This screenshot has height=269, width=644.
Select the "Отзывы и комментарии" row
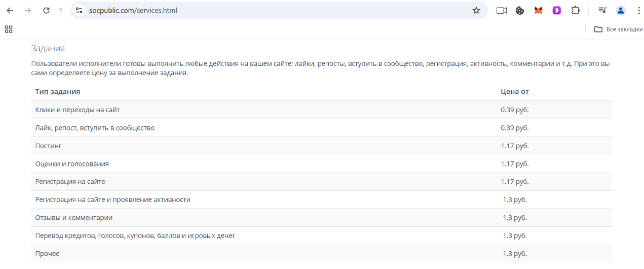(x=321, y=218)
